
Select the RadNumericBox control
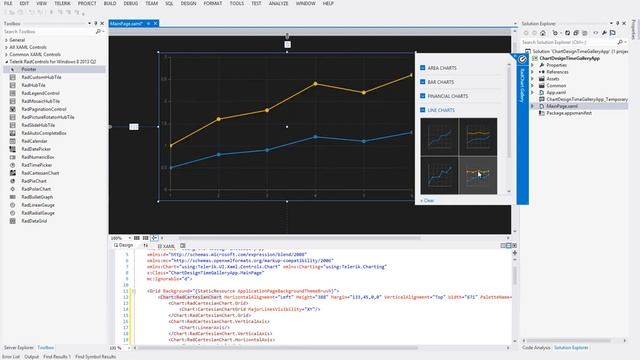click(x=38, y=157)
